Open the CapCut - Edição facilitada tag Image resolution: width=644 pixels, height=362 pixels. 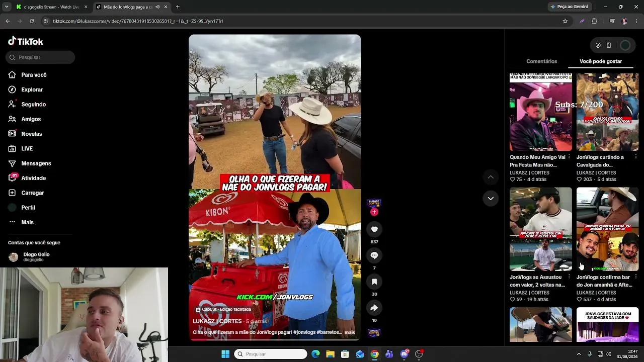point(223,310)
